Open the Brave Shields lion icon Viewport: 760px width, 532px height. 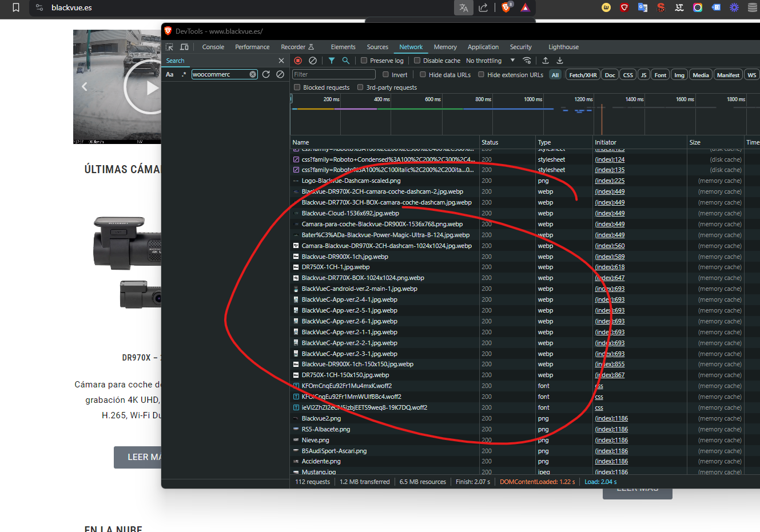[x=507, y=7]
